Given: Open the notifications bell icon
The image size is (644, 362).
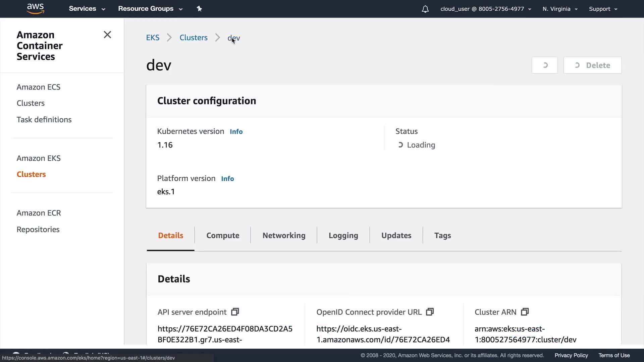Looking at the screenshot, I should coord(425,9).
